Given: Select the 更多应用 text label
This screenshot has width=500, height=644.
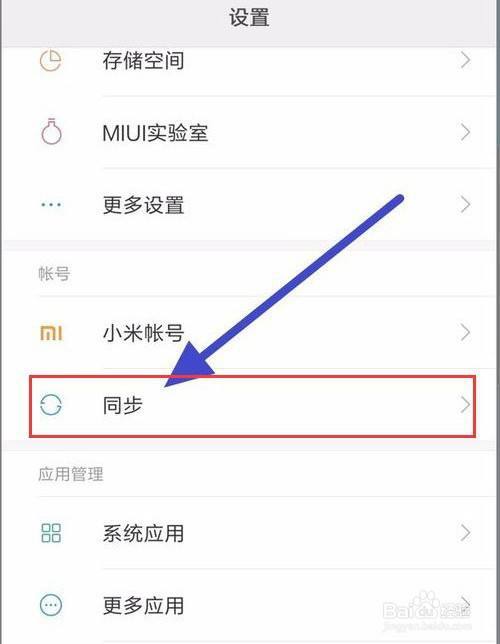Looking at the screenshot, I should [x=143, y=605].
